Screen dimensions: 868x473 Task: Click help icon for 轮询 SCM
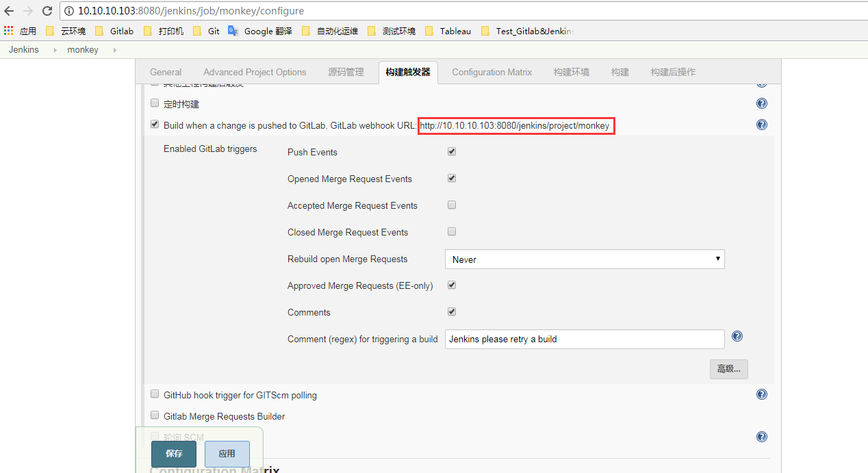[x=762, y=437]
